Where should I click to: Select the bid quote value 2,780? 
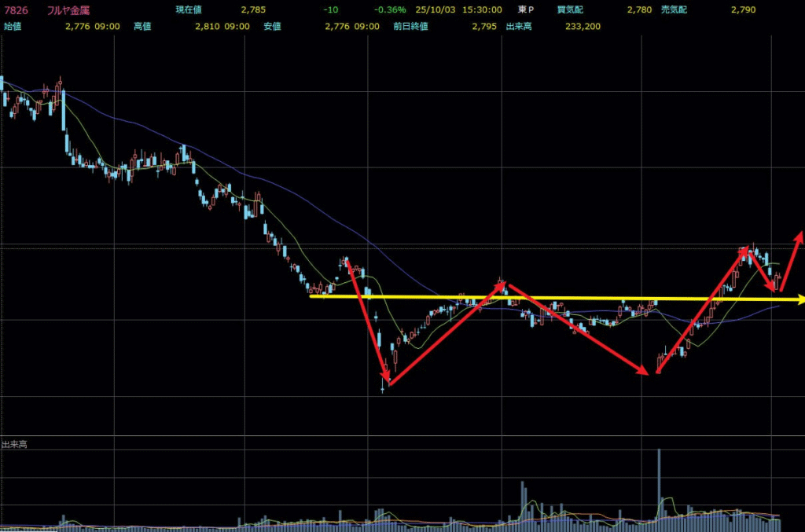(x=638, y=10)
